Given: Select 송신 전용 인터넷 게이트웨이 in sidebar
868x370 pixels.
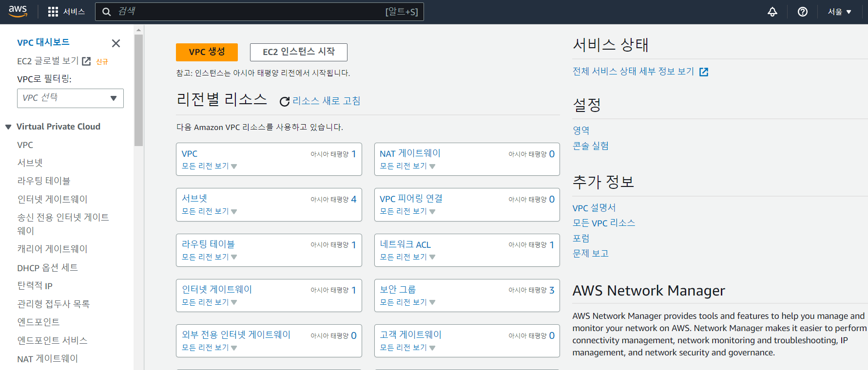Looking at the screenshot, I should click(x=63, y=224).
